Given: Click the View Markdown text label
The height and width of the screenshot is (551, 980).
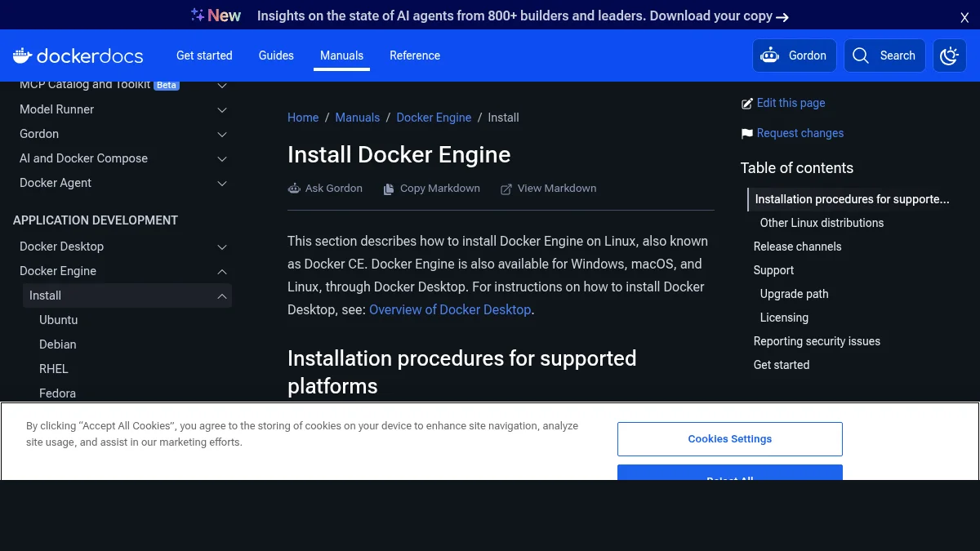Looking at the screenshot, I should click(557, 189).
